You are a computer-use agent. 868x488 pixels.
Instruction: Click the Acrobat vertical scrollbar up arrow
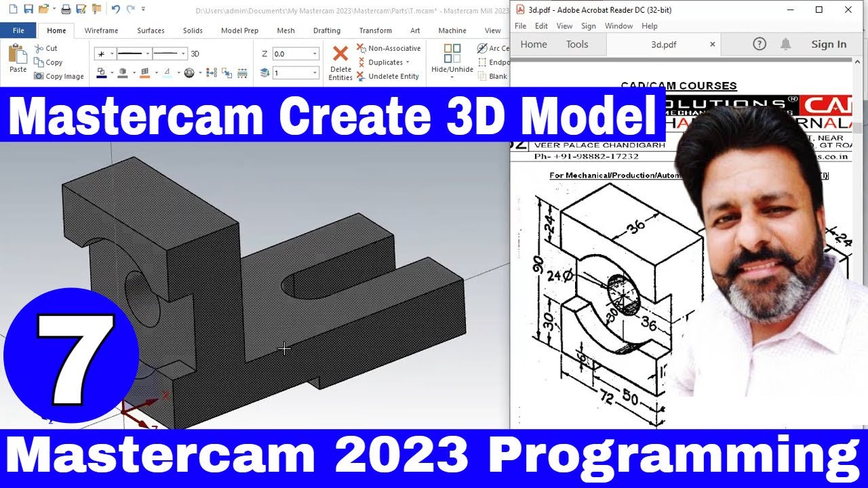(x=857, y=61)
